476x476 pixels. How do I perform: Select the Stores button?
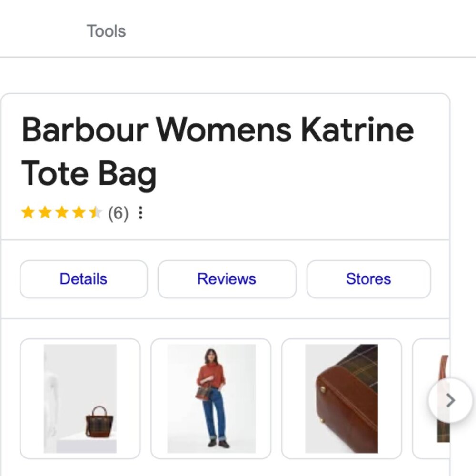368,279
